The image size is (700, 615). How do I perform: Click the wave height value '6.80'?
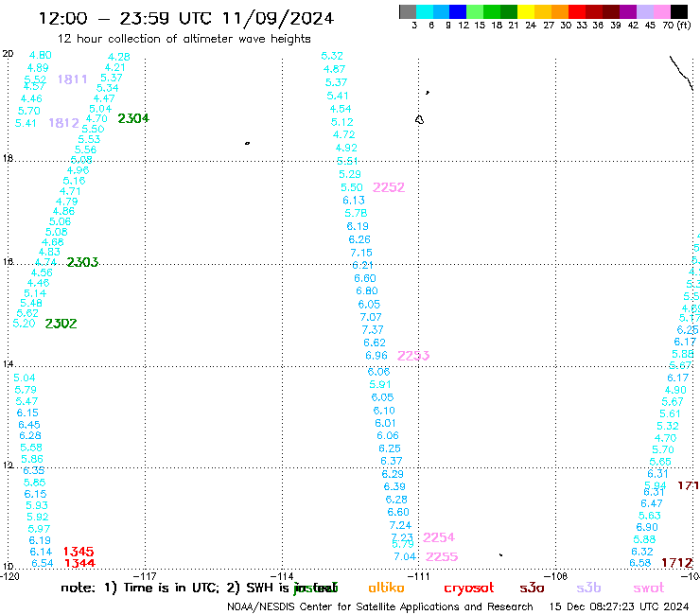click(367, 291)
